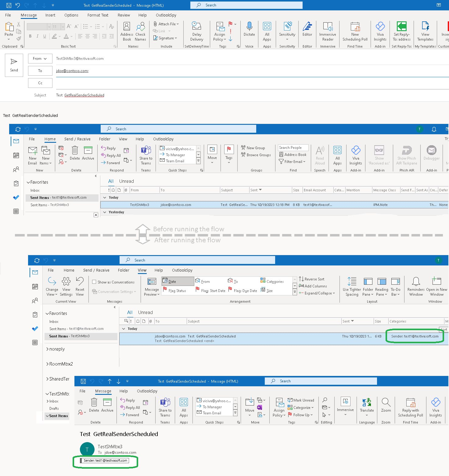Click Mark Unread in message window
The width and height of the screenshot is (449, 476).
click(301, 400)
